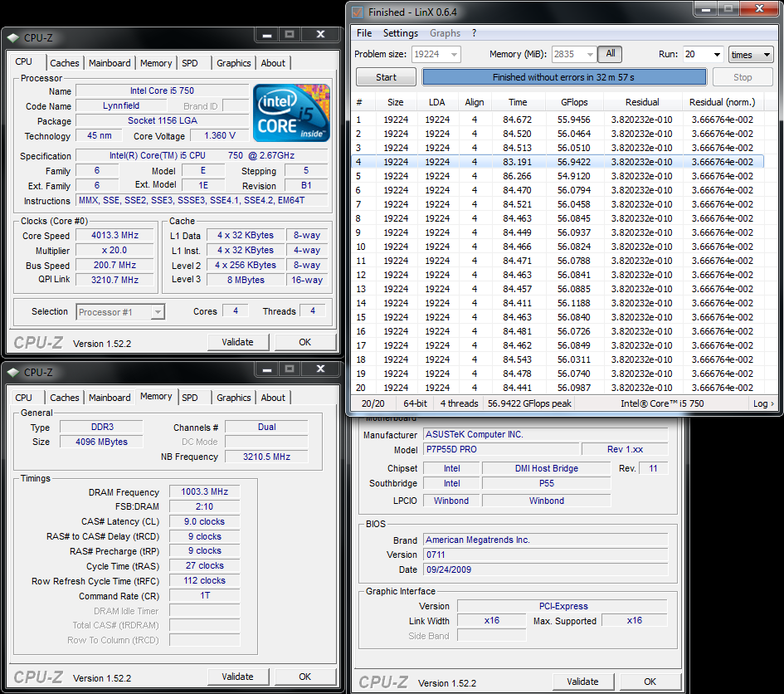Sort LinX results by the Time column header

pos(518,102)
